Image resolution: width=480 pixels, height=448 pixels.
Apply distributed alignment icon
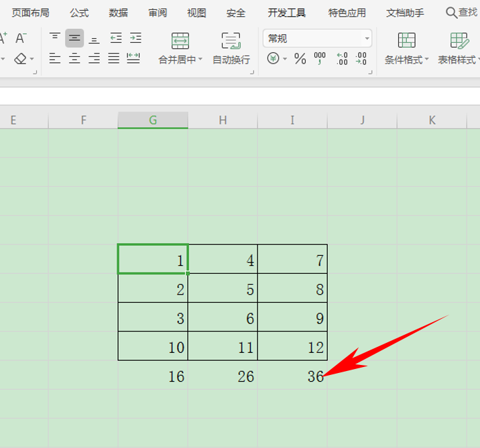click(x=133, y=58)
